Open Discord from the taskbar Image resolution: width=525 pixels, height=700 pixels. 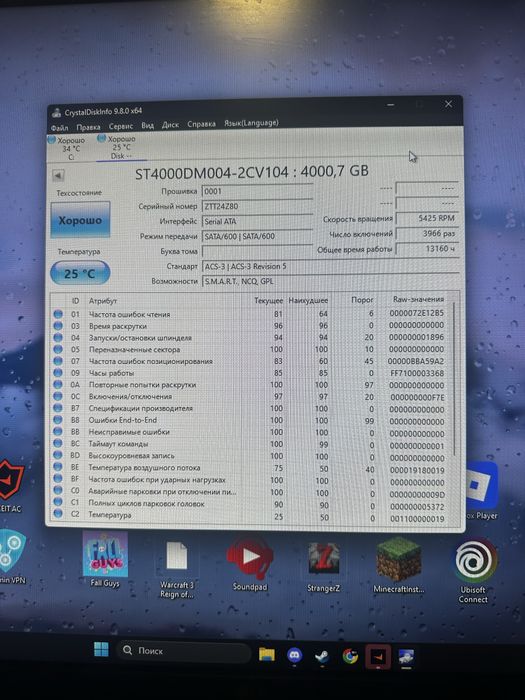click(x=294, y=655)
